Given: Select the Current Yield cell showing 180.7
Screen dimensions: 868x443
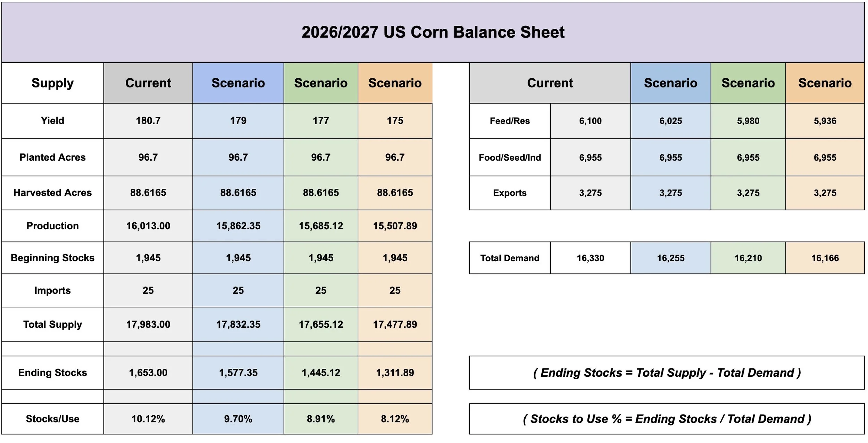Looking at the screenshot, I should tap(148, 121).
